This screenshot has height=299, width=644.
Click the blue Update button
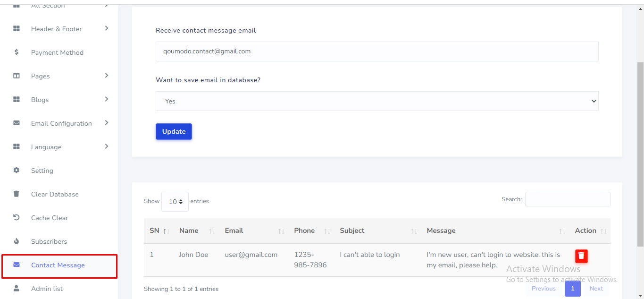(x=174, y=132)
